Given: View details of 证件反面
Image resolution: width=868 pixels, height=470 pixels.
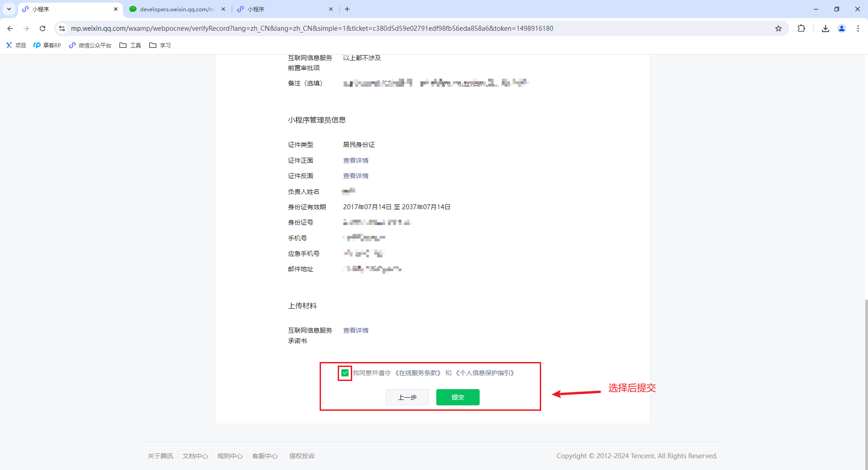Looking at the screenshot, I should 356,176.
